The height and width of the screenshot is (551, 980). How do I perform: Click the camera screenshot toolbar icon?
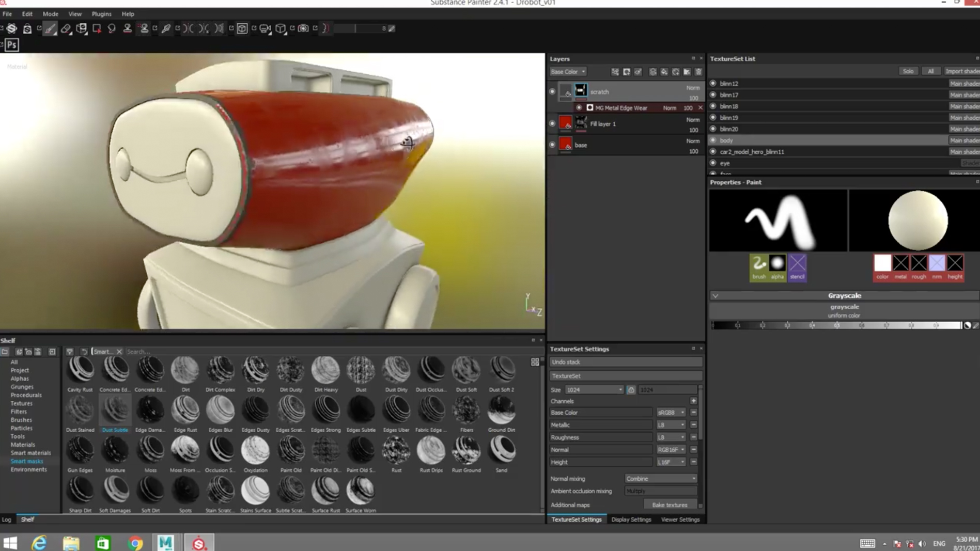tap(303, 28)
